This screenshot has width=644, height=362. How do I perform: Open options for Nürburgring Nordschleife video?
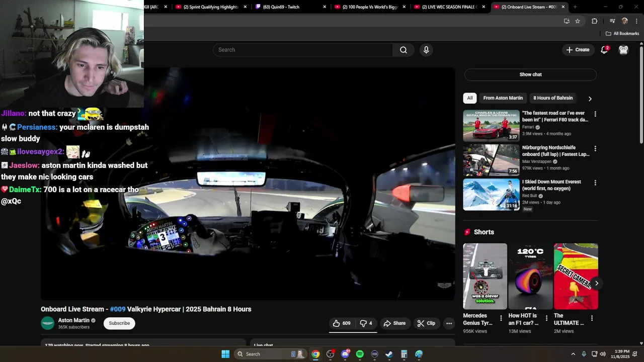(x=595, y=149)
